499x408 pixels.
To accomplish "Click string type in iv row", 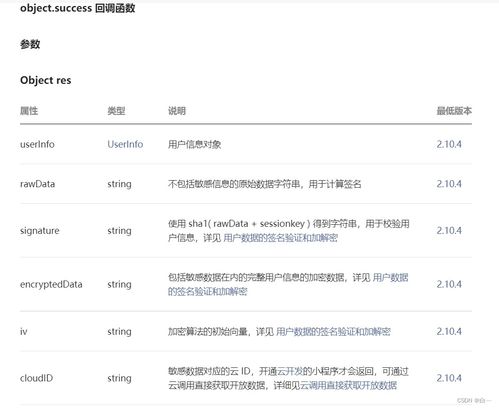I will click(119, 332).
